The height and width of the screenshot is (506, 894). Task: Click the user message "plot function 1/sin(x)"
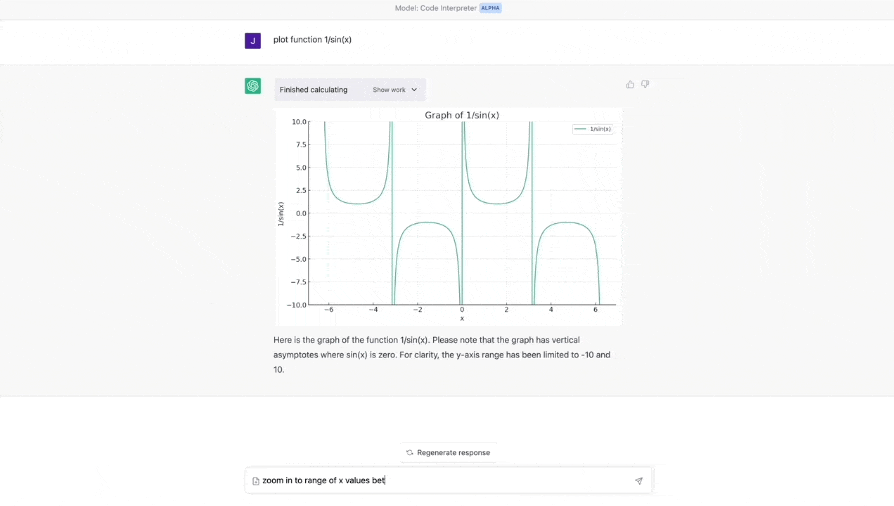(312, 40)
